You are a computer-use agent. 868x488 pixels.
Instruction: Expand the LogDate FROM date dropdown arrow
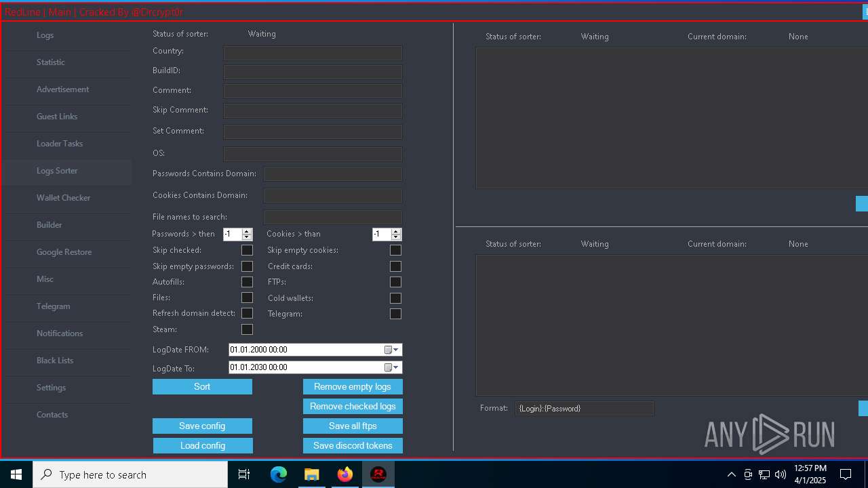tap(397, 350)
